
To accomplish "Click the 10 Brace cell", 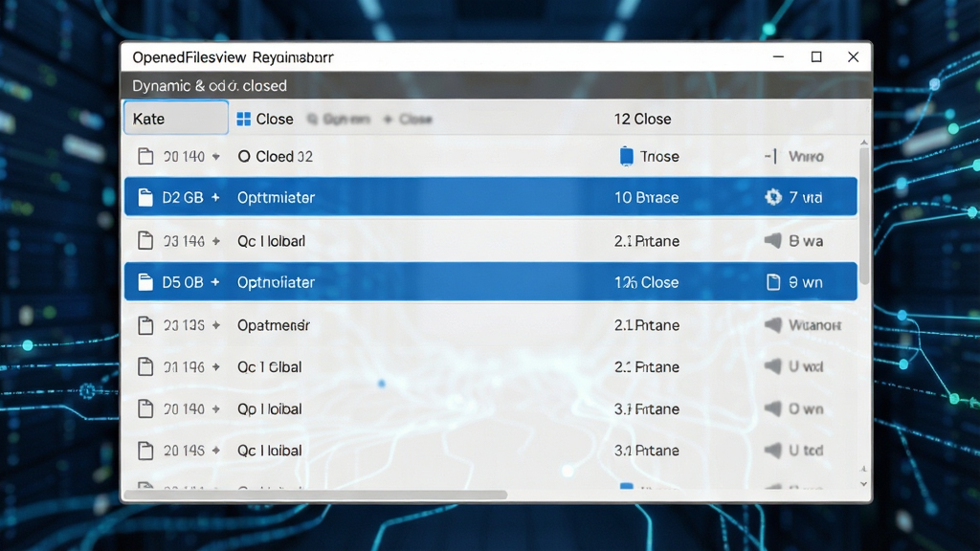I will point(646,197).
